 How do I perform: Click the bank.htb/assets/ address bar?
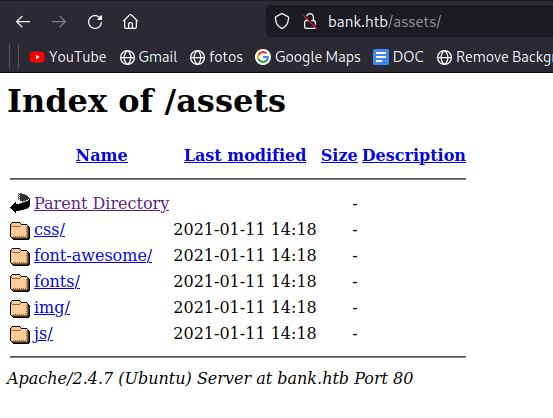click(x=409, y=22)
